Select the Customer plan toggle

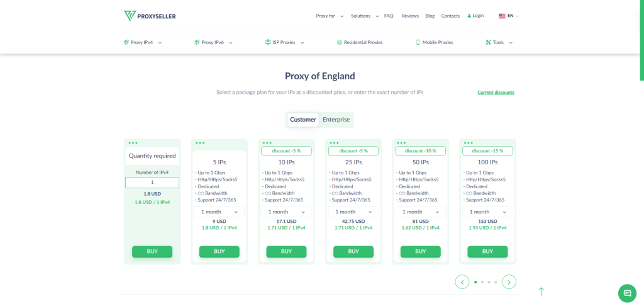(303, 120)
